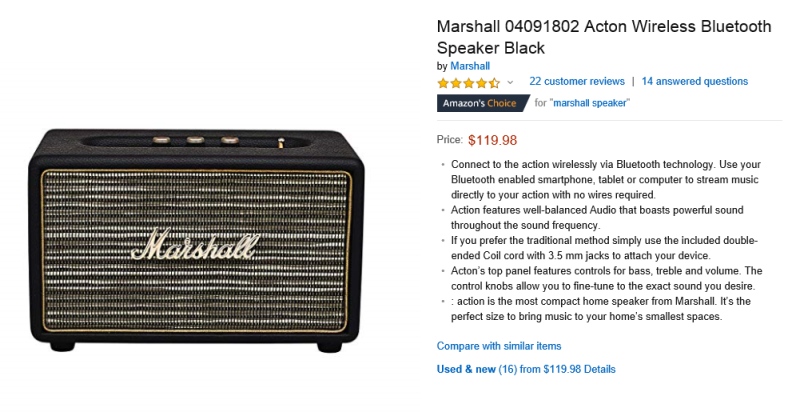Viewport: 800px width, 416px height.
Task: Expand the rating breakdown chevron beside stars
Action: 510,83
